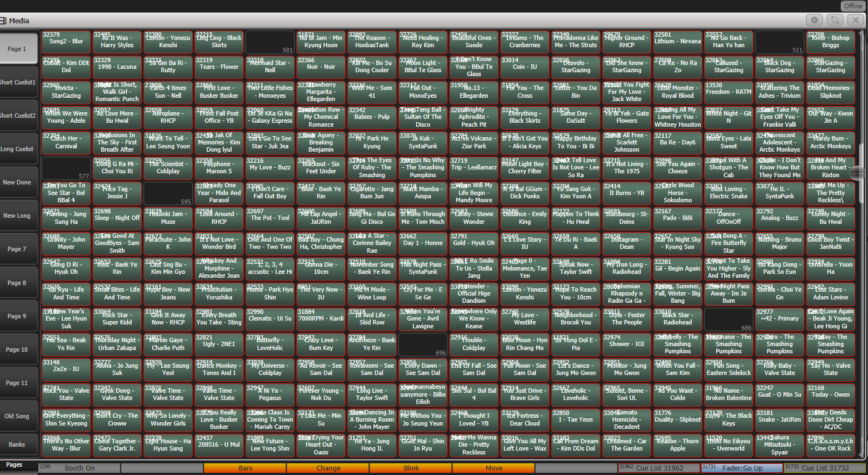The height and width of the screenshot is (475, 868).
Task: Select empty media slot 686
Action: click(x=729, y=319)
